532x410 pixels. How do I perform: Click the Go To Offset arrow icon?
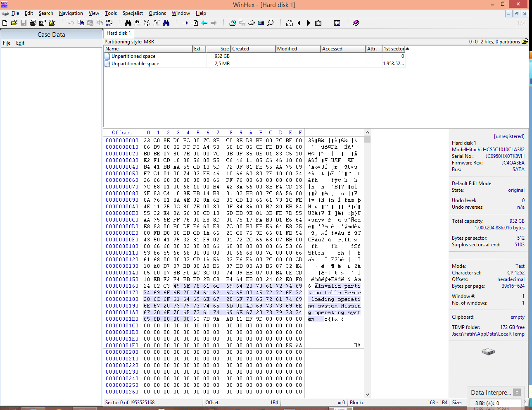click(x=185, y=23)
